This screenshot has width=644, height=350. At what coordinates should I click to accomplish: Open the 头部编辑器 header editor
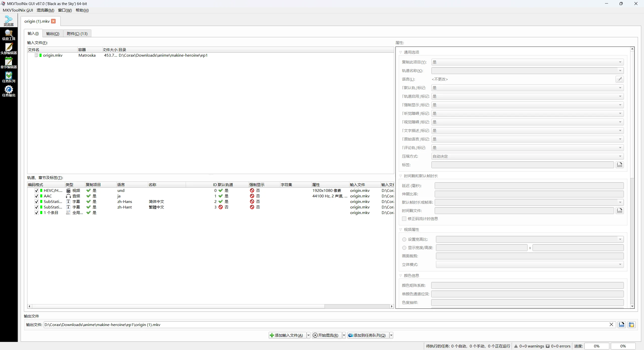pyautogui.click(x=9, y=49)
